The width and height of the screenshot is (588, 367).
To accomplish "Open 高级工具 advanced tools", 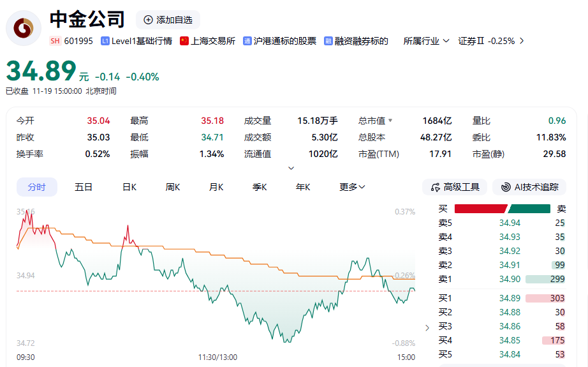I will [x=455, y=187].
